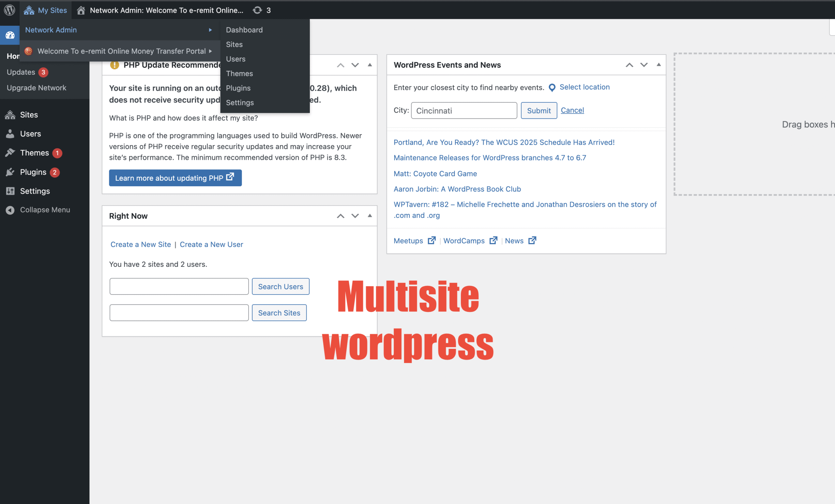Click the search sites text field

click(x=179, y=313)
